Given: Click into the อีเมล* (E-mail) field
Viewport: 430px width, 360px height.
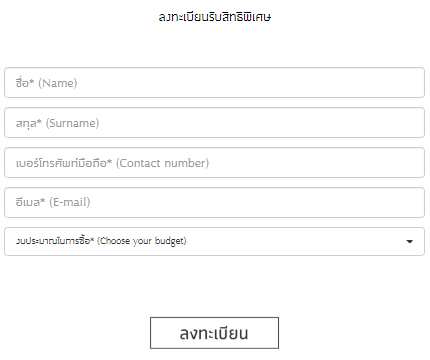Looking at the screenshot, I should 214,203.
